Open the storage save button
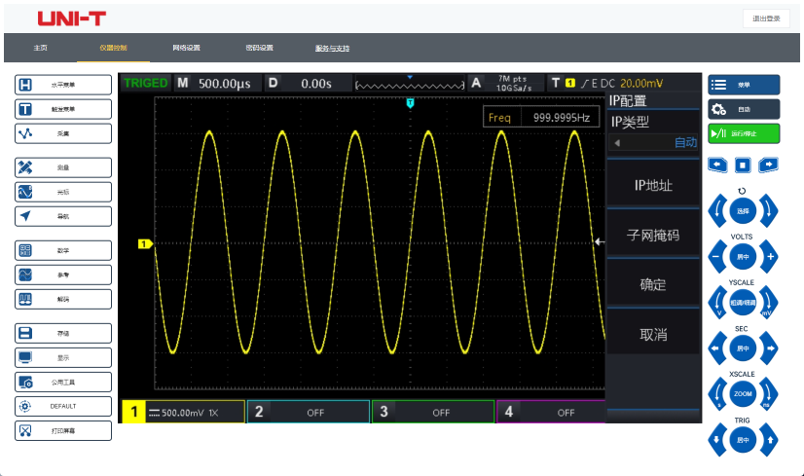 (x=62, y=332)
